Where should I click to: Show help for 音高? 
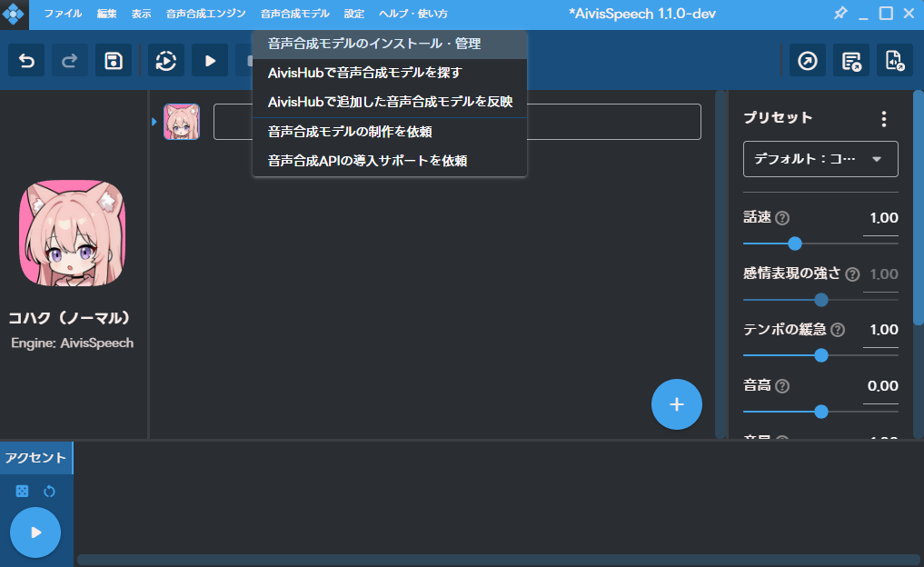click(782, 386)
